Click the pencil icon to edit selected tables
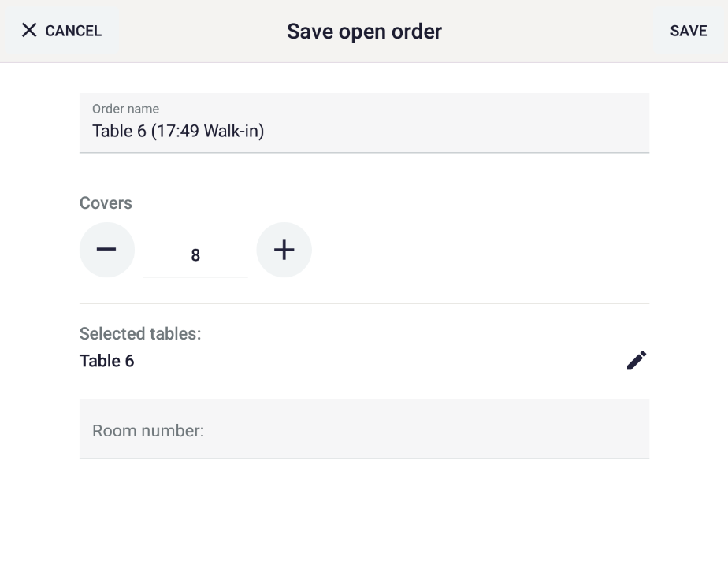The image size is (728, 568). click(x=637, y=360)
